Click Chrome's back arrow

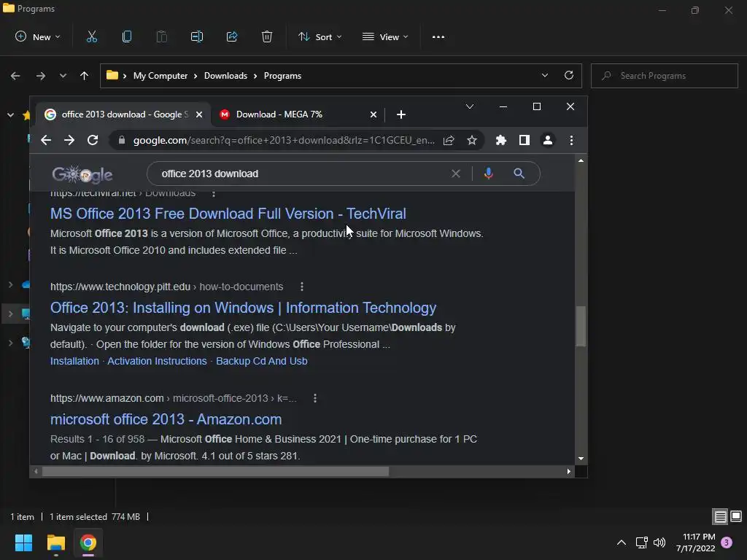click(46, 140)
